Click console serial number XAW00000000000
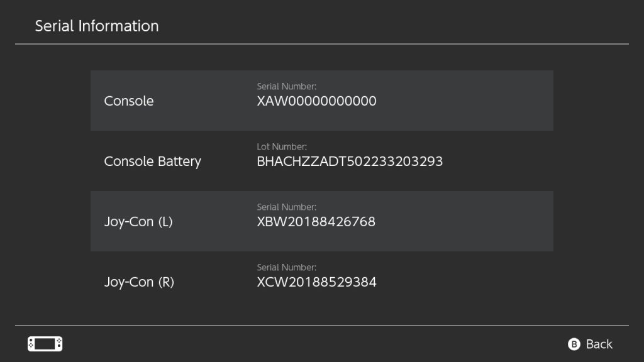The width and height of the screenshot is (644, 362). click(316, 101)
